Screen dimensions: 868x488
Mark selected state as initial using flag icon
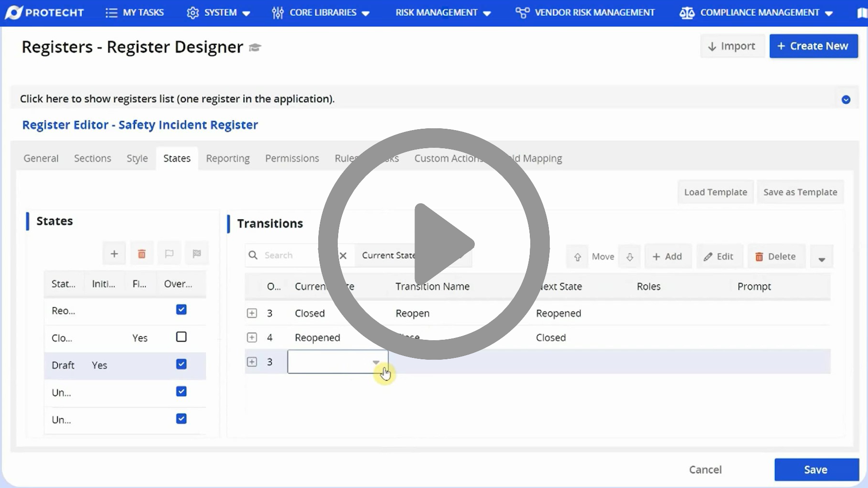[169, 253]
